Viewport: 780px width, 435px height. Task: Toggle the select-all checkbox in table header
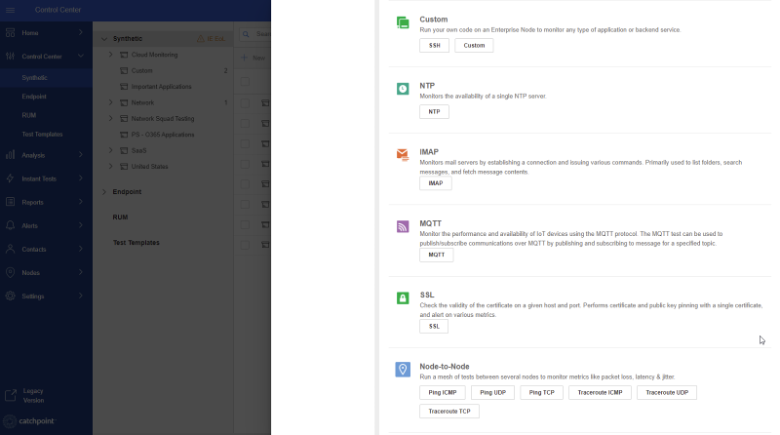(245, 82)
